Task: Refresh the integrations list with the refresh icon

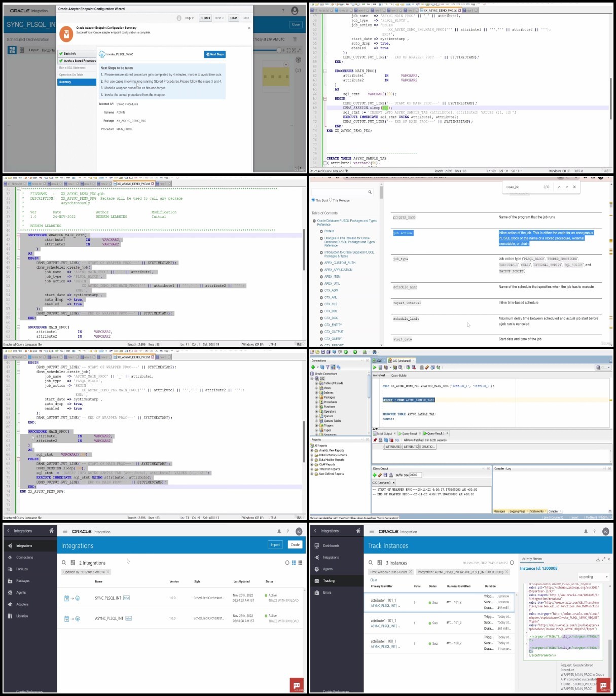Action: pyautogui.click(x=287, y=563)
